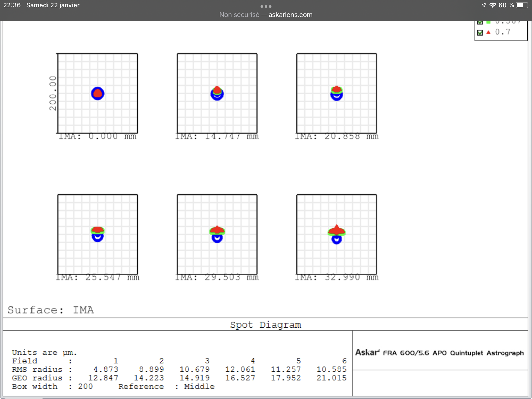The height and width of the screenshot is (399, 532).
Task: Tap the date Samedi 22 janvier
Action: click(x=53, y=5)
